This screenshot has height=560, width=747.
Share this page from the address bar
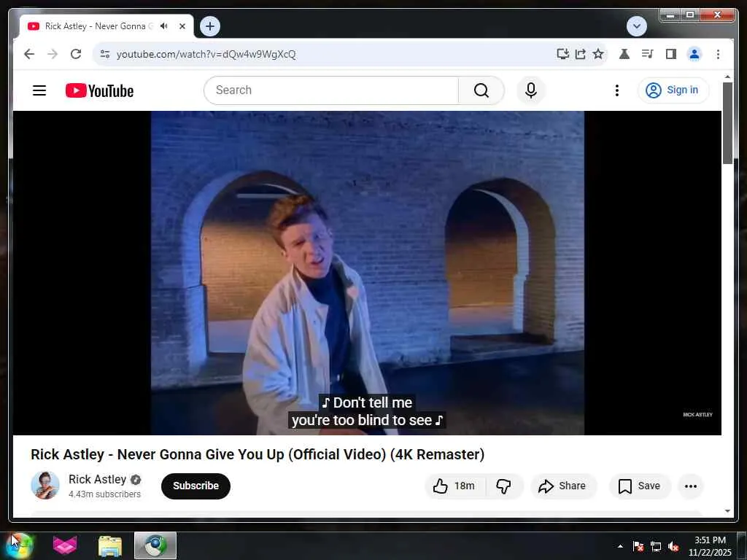[580, 54]
